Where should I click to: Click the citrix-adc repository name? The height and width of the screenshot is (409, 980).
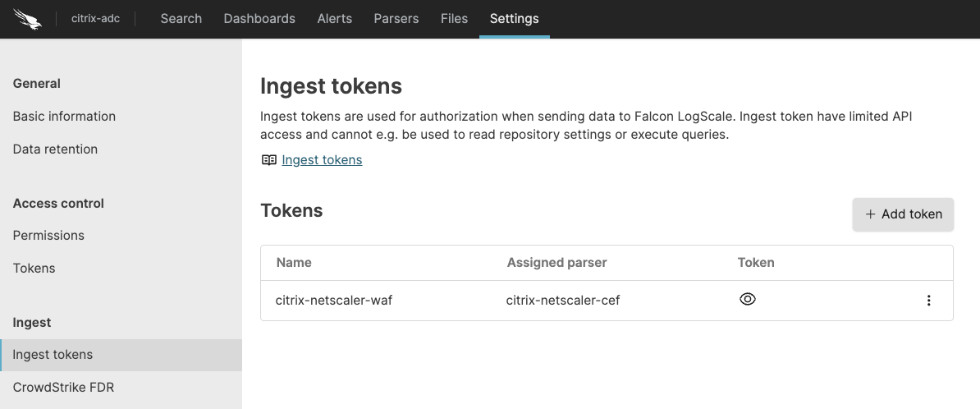click(95, 19)
